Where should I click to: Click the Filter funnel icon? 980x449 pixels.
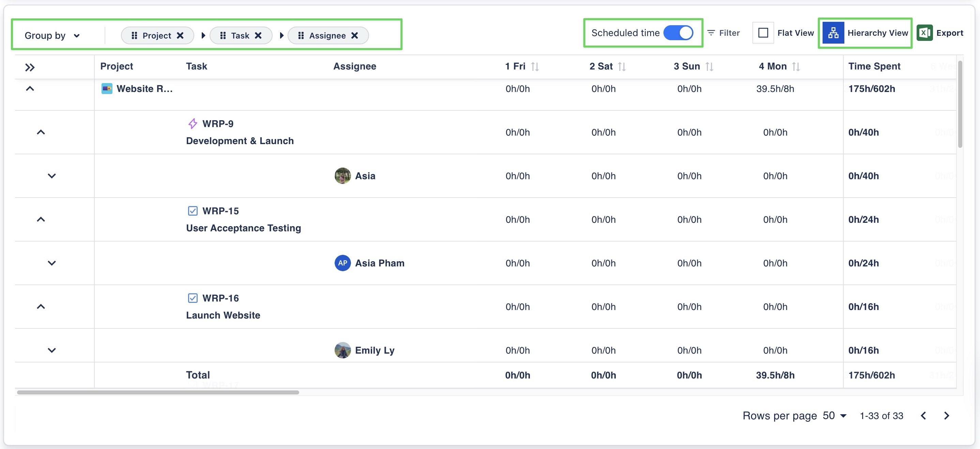[x=711, y=33]
